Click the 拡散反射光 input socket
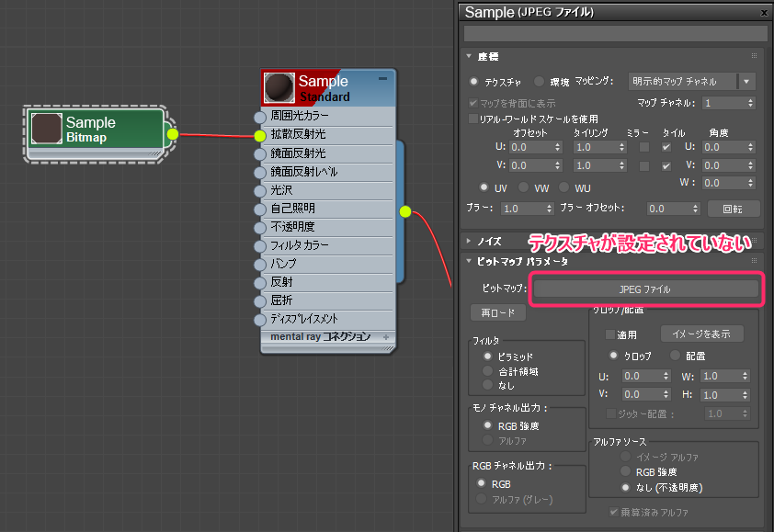This screenshot has width=774, height=532. pos(260,135)
